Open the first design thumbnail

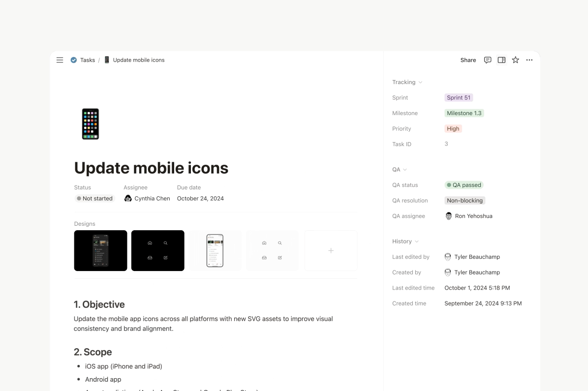click(100, 250)
